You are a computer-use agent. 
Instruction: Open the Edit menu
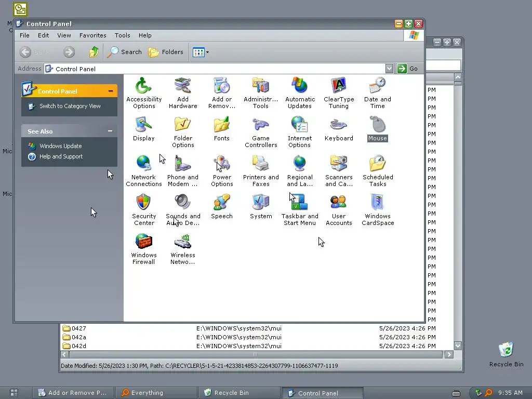pyautogui.click(x=43, y=35)
